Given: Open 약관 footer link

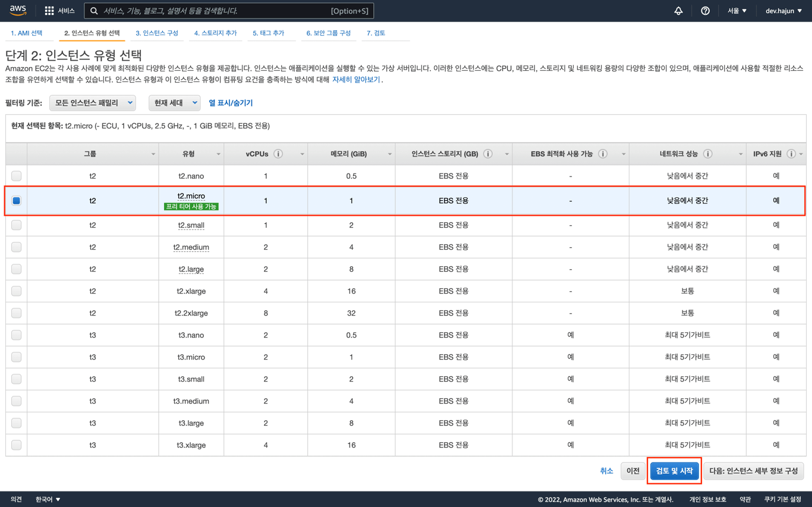Looking at the screenshot, I should [x=745, y=499].
